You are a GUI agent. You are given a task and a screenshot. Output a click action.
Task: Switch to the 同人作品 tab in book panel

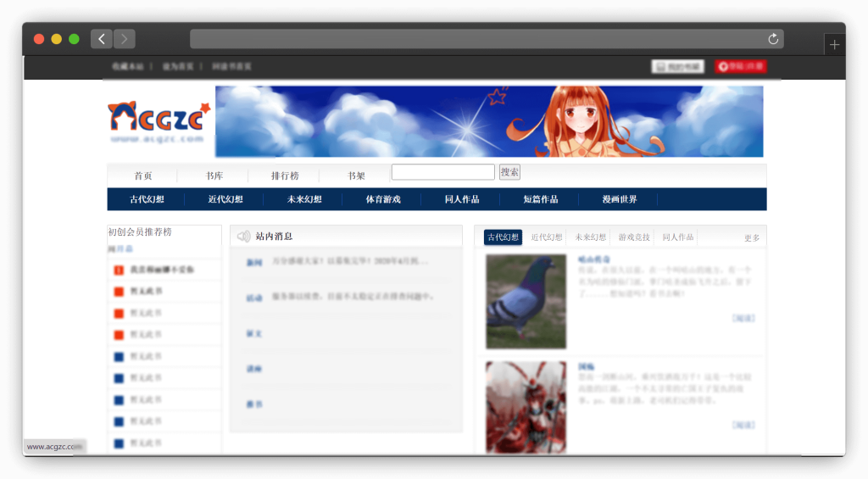pos(677,237)
